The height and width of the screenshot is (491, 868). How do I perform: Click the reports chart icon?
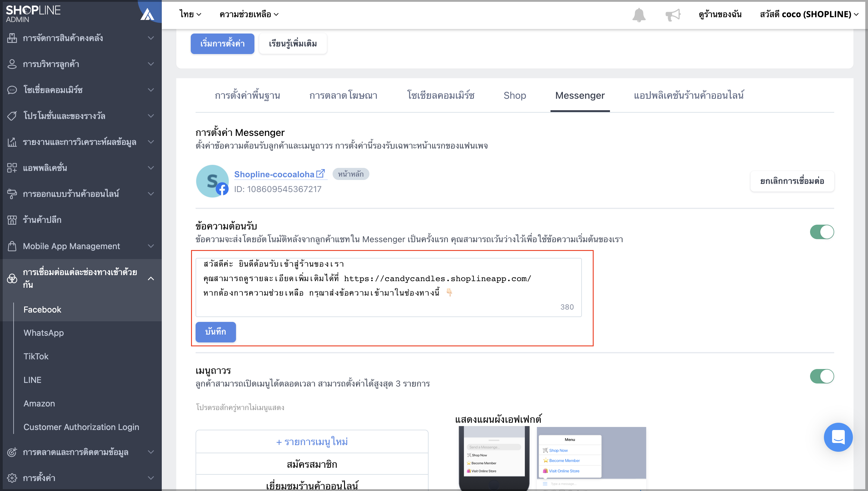(x=12, y=142)
